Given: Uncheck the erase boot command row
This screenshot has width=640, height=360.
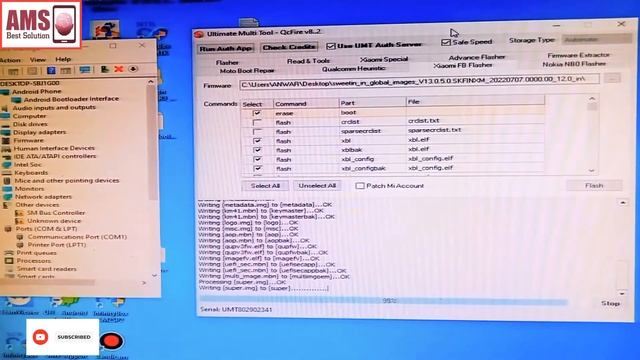Looking at the screenshot, I should pos(257,113).
